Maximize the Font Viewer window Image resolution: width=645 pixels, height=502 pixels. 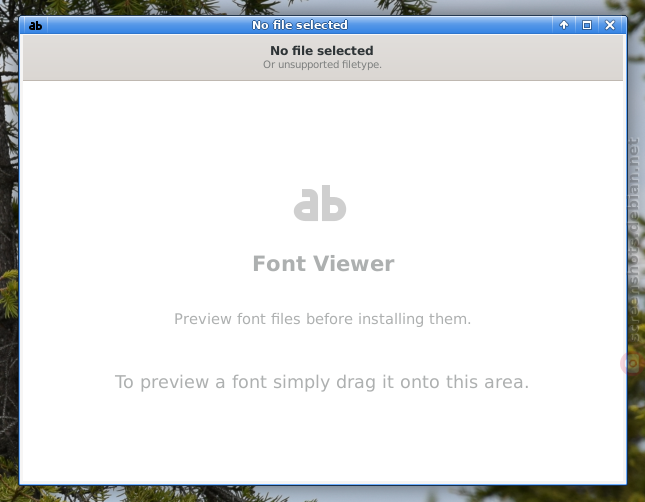(x=587, y=25)
